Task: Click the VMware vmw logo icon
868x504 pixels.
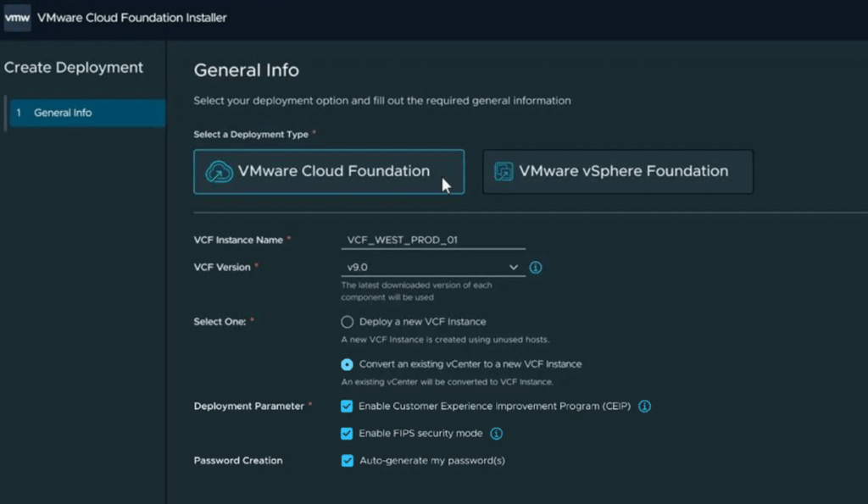Action: click(x=17, y=18)
